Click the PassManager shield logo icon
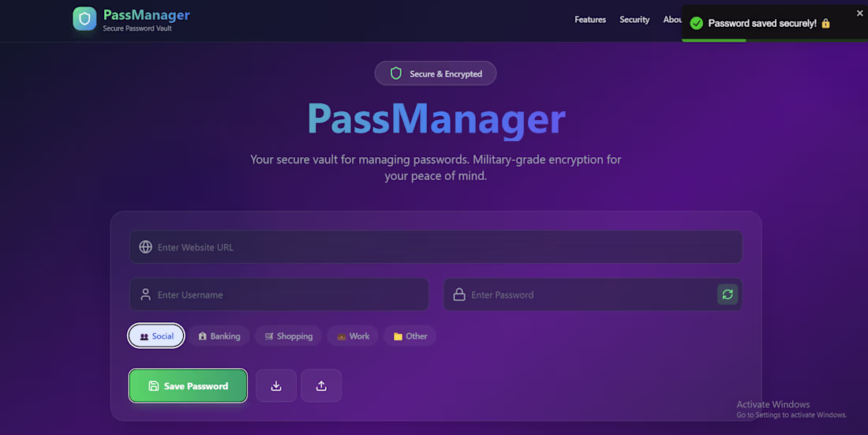 [84, 19]
